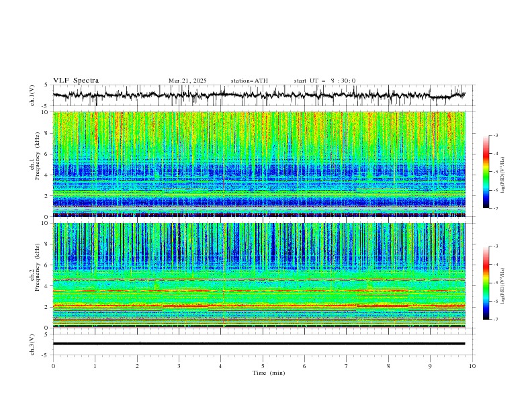Click the time axis tick label "2"
532x411 pixels.
coord(137,366)
